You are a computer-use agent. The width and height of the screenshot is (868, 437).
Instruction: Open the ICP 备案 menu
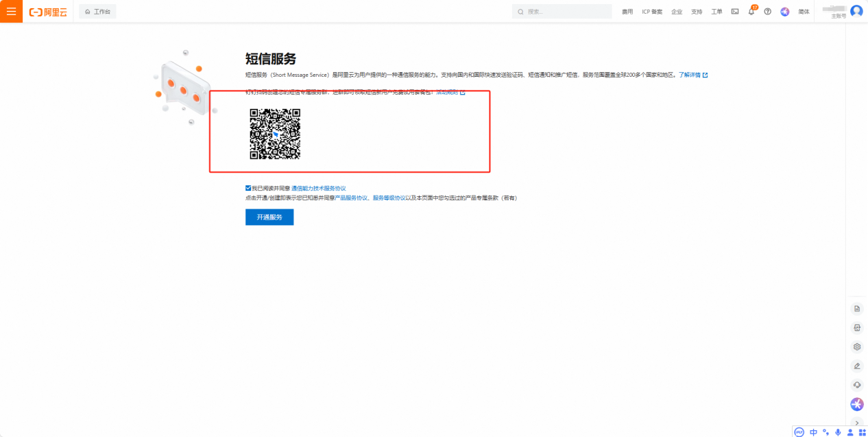click(x=652, y=12)
